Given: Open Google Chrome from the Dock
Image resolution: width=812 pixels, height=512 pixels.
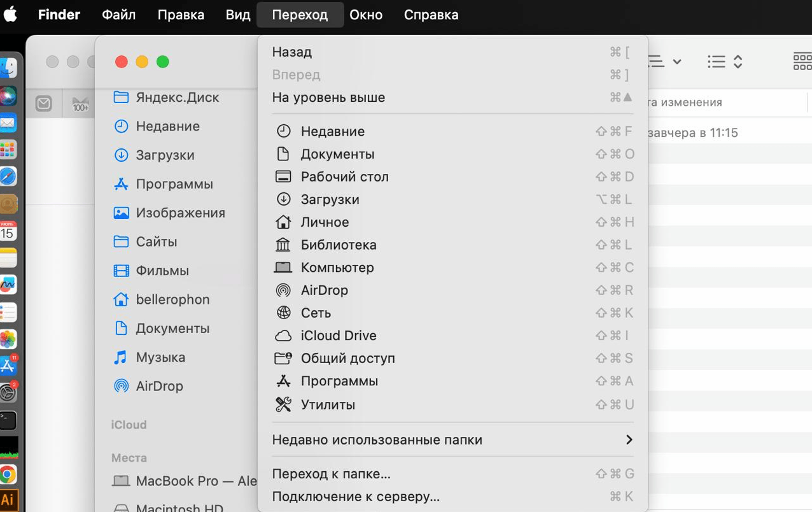Looking at the screenshot, I should click(x=8, y=474).
